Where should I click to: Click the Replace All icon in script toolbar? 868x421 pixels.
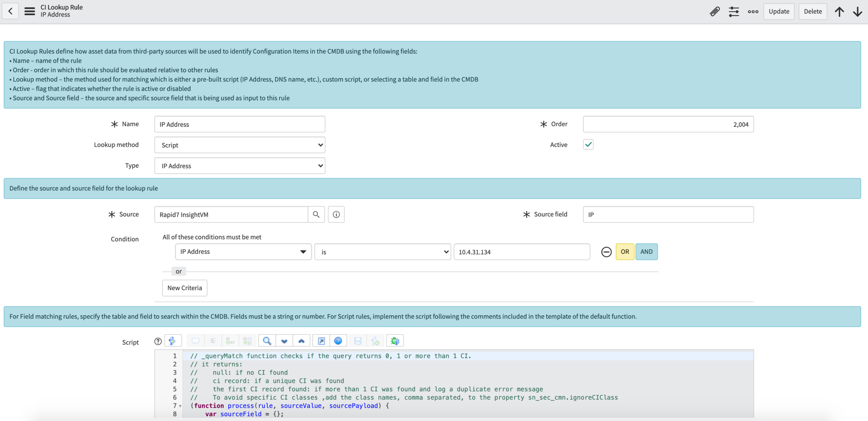[247, 341]
